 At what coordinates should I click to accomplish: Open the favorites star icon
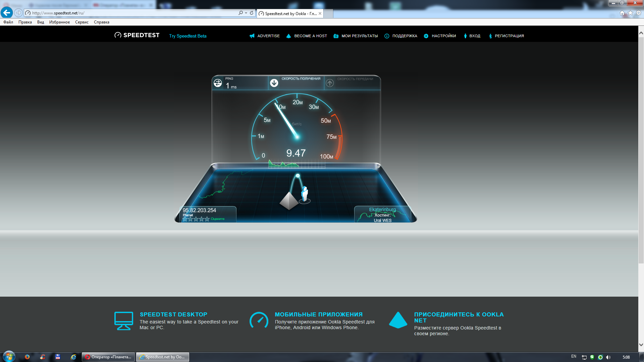pos(630,13)
